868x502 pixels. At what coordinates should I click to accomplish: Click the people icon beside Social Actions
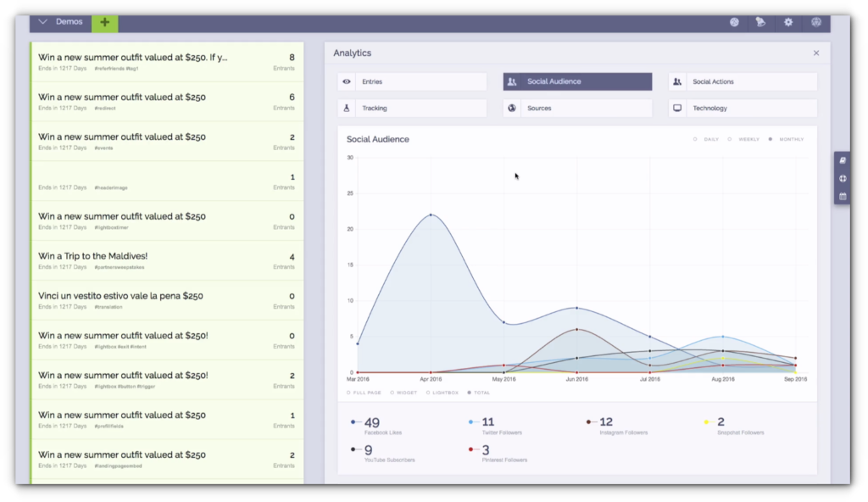point(677,81)
